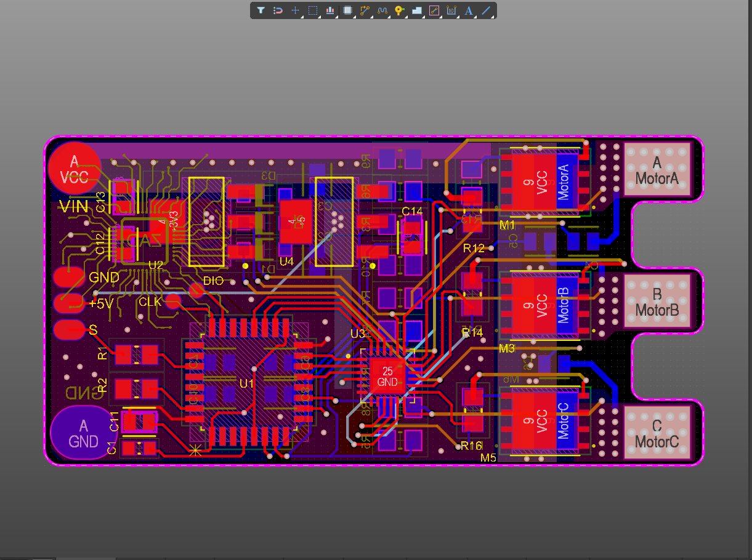Select the 25 GND thermal pad

tap(387, 376)
